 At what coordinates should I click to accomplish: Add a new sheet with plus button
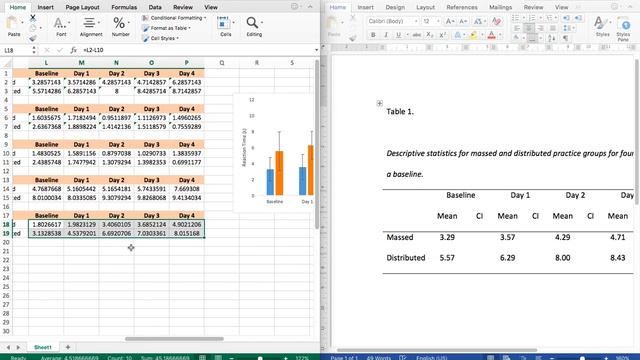coord(68,347)
